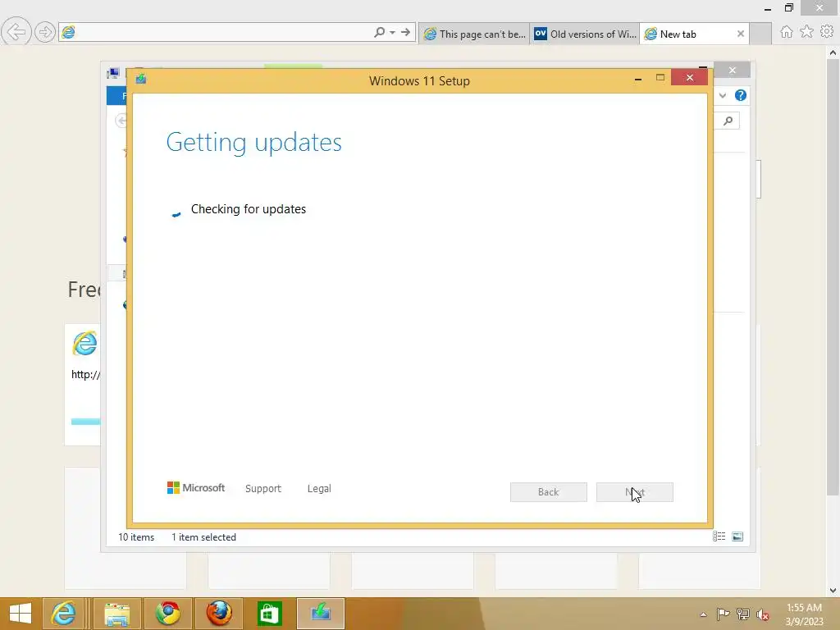Click the Windows 11 Setup title icon
Screen dimensions: 840x630
pos(141,79)
